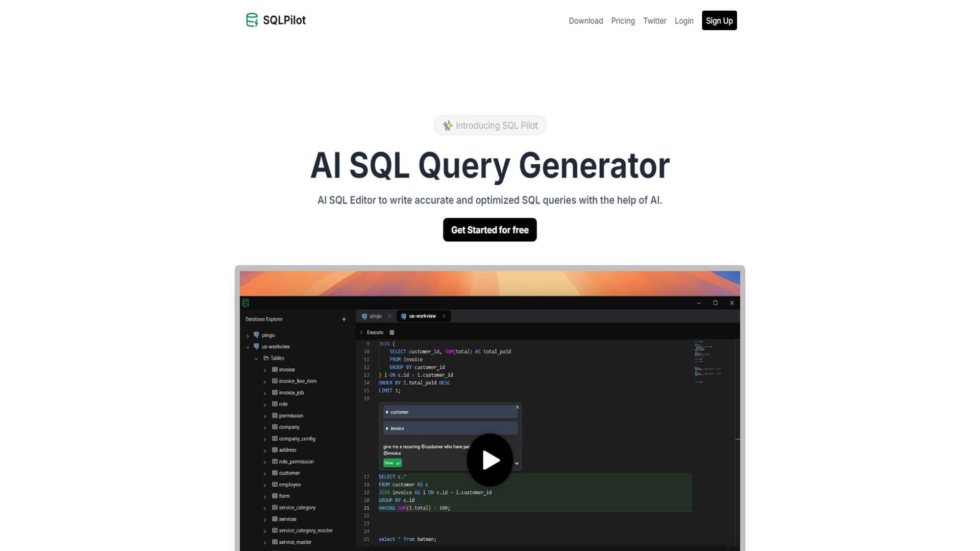Switch to the pingu editor tab

point(375,316)
